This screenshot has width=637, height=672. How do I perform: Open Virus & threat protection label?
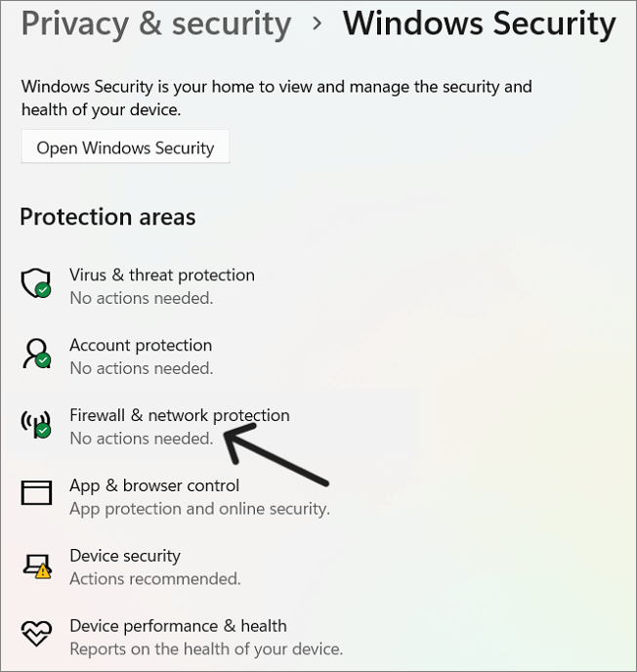click(162, 275)
